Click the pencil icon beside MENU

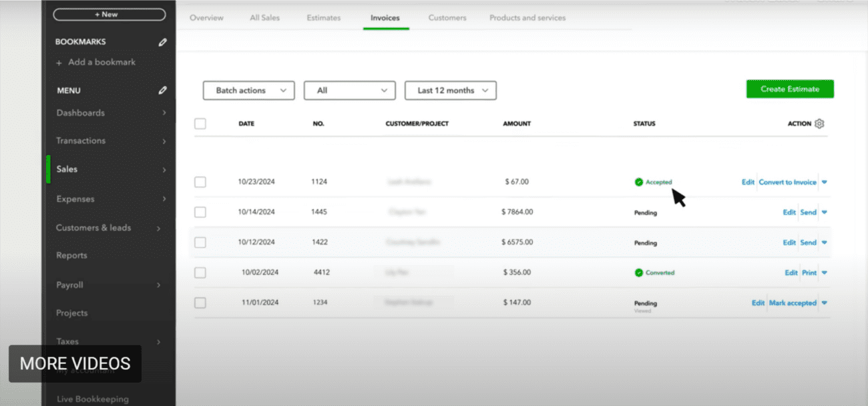[162, 90]
